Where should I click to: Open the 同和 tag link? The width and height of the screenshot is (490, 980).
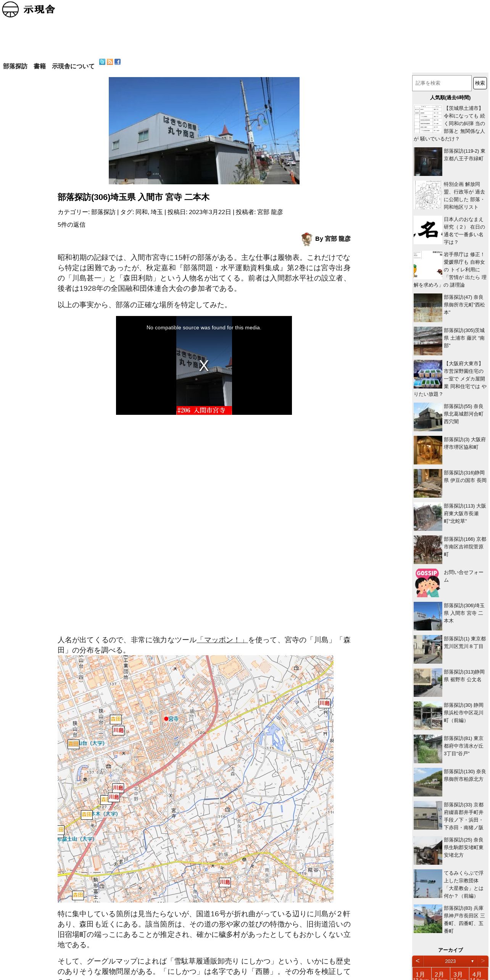(141, 212)
